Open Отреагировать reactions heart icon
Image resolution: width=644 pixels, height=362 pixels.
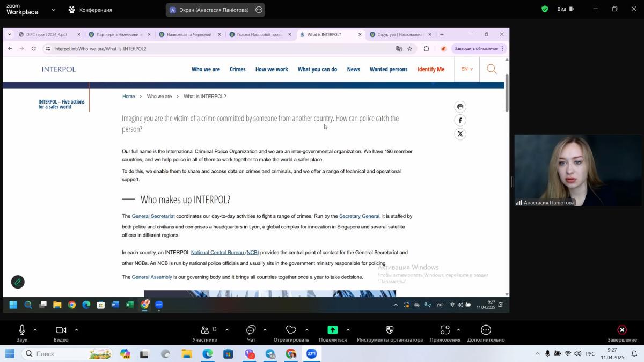tap(291, 330)
